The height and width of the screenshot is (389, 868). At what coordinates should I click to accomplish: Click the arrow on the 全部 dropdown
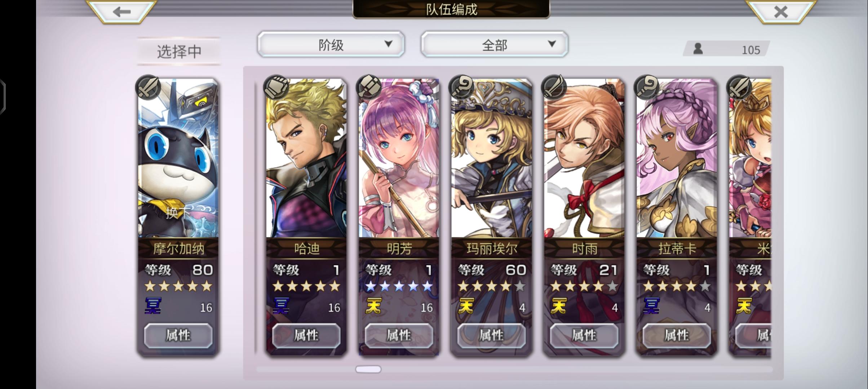tap(552, 44)
